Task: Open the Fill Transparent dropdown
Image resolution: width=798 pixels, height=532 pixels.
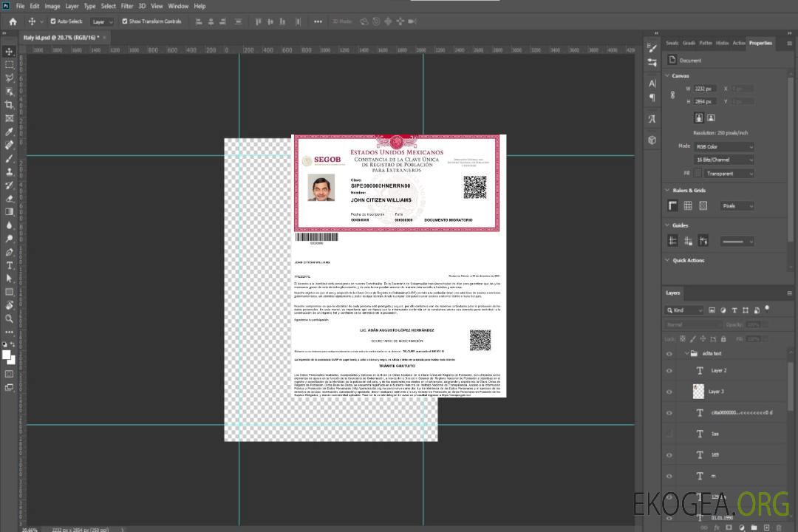Action: (x=729, y=174)
